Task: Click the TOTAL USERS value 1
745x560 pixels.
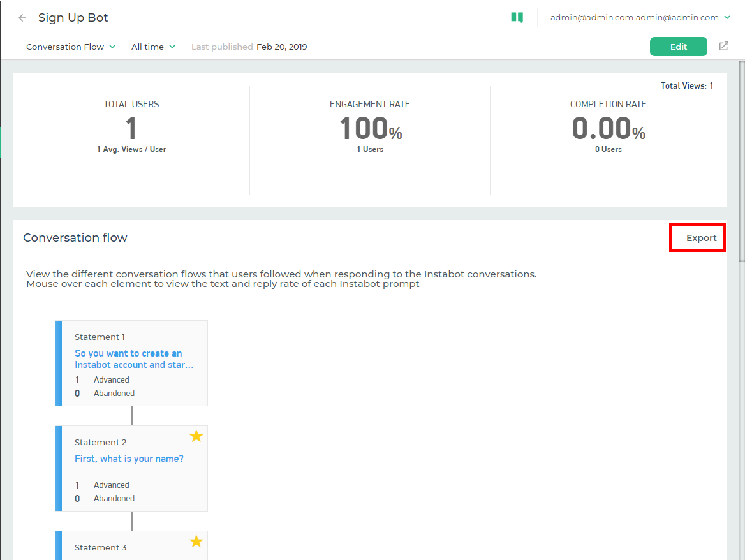Action: coord(131,128)
